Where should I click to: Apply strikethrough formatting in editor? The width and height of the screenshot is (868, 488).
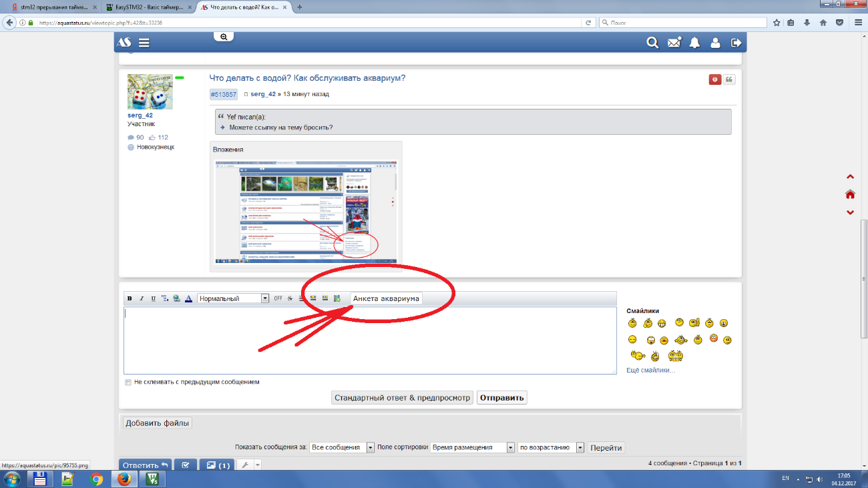tap(290, 298)
